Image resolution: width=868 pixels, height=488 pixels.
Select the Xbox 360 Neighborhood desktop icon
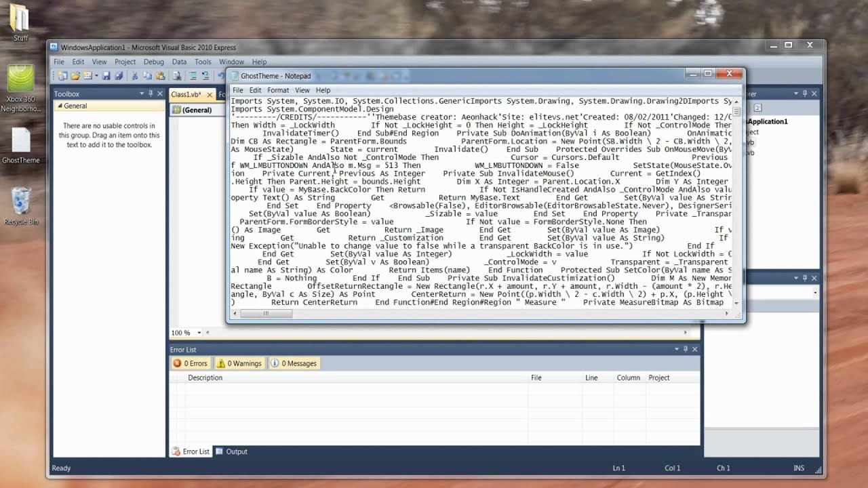pos(21,89)
